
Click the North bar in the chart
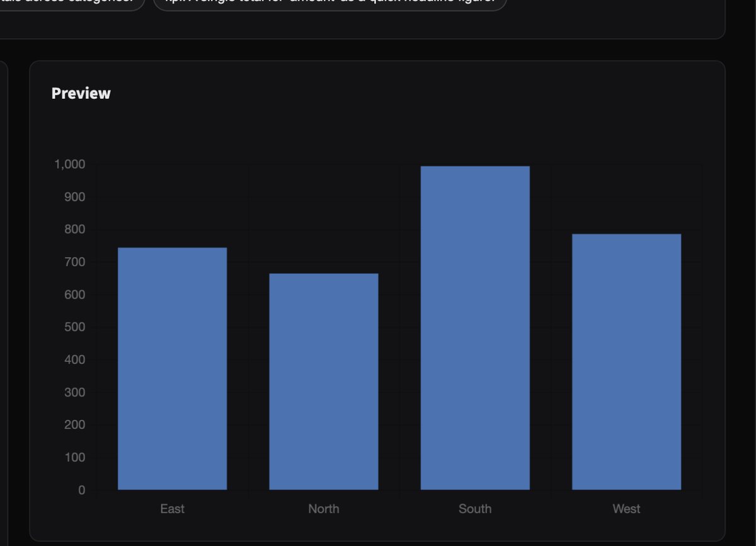[324, 382]
